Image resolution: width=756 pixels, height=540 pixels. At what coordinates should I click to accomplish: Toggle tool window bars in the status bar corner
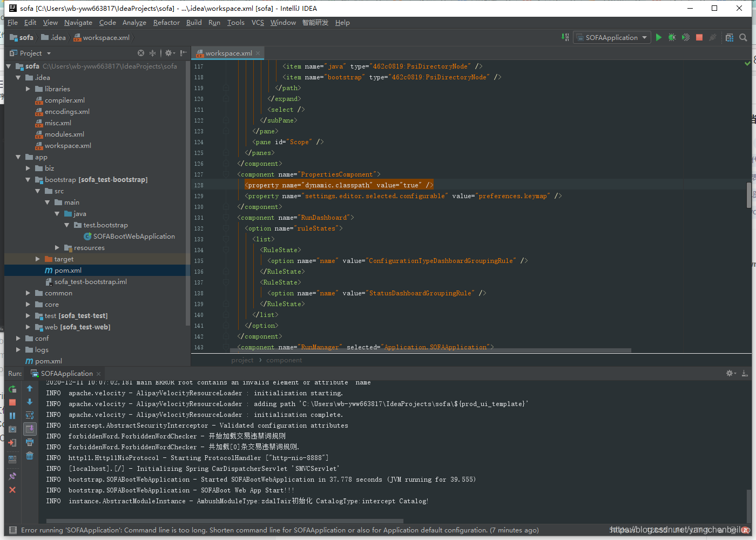coord(13,530)
